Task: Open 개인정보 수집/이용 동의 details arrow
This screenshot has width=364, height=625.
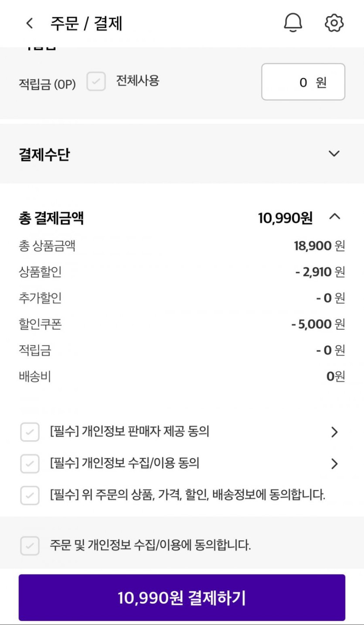Action: pos(334,463)
